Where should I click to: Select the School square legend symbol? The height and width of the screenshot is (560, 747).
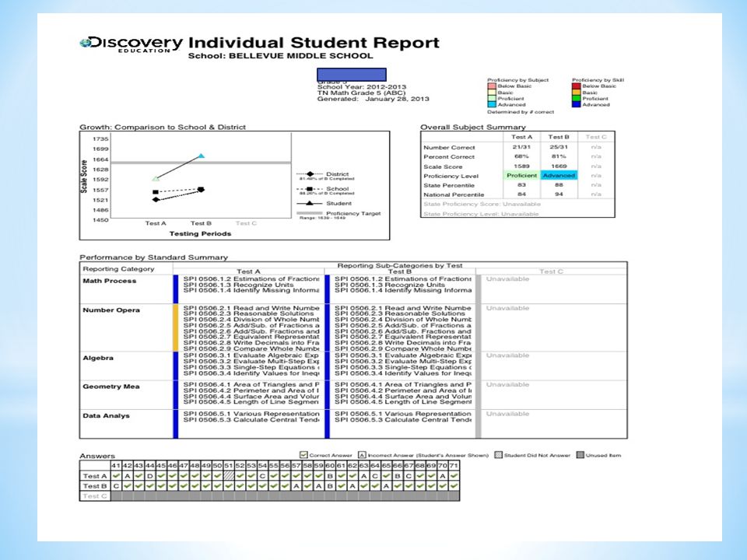[310, 188]
